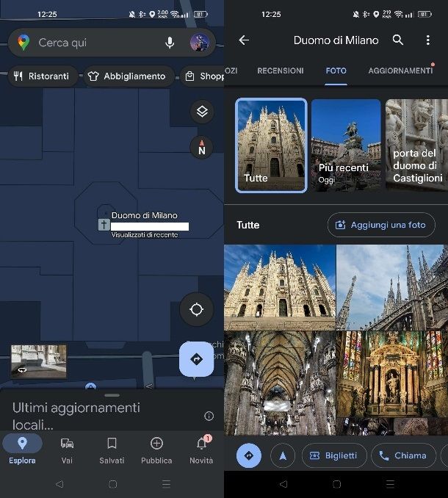The height and width of the screenshot is (498, 448).
Task: Center map on my location
Action: 197,309
